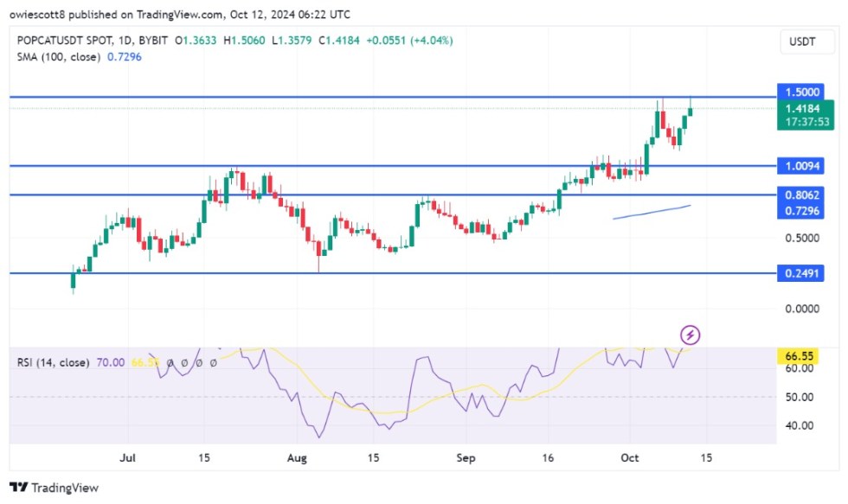
Task: Click the 0.8062 horizontal line price label
Action: coord(796,196)
